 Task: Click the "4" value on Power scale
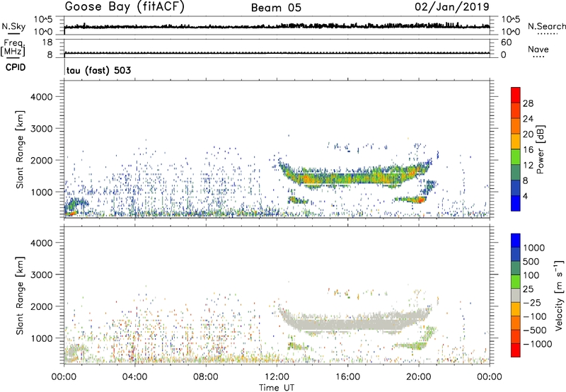click(526, 196)
